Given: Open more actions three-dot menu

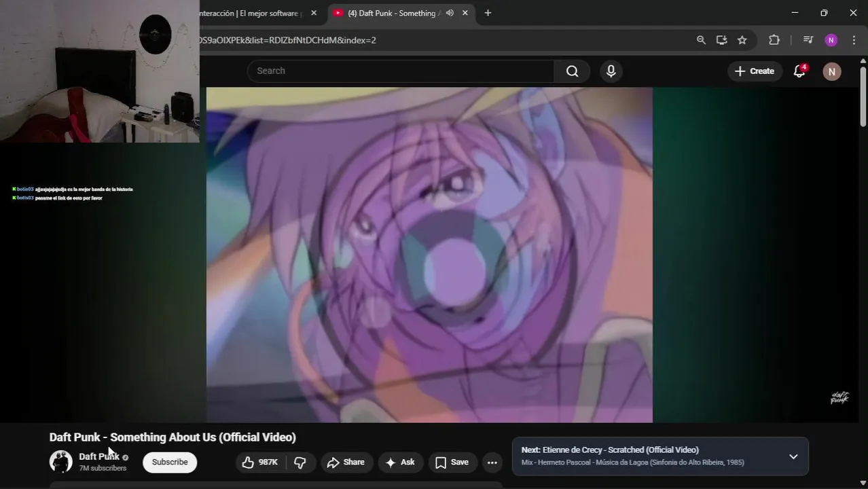Looking at the screenshot, I should coord(492,463).
